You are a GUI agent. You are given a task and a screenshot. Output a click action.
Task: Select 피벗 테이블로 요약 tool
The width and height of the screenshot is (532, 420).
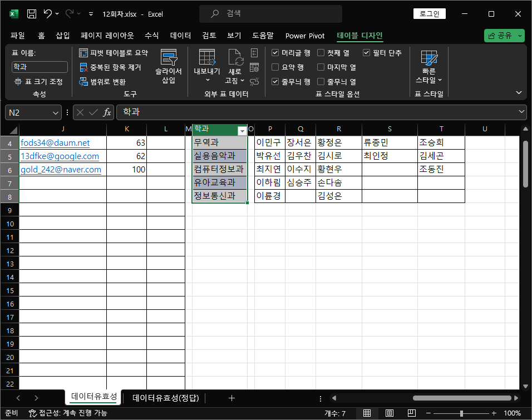click(x=114, y=53)
